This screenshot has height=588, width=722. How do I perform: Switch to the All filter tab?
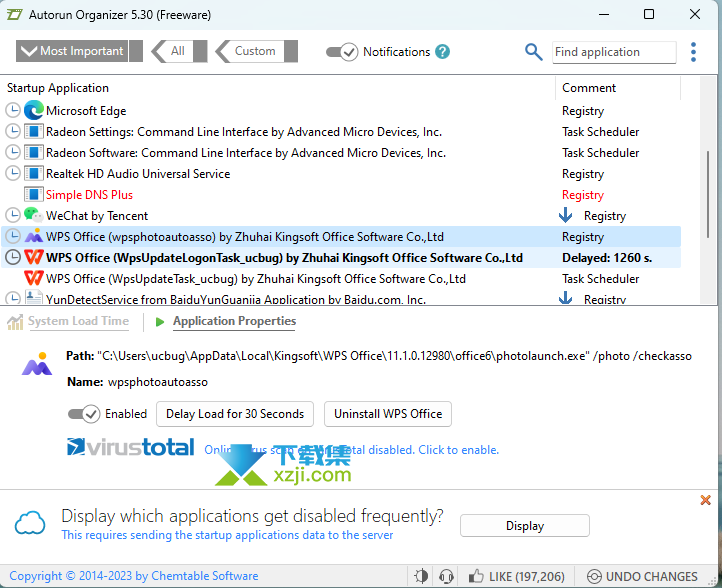click(179, 51)
